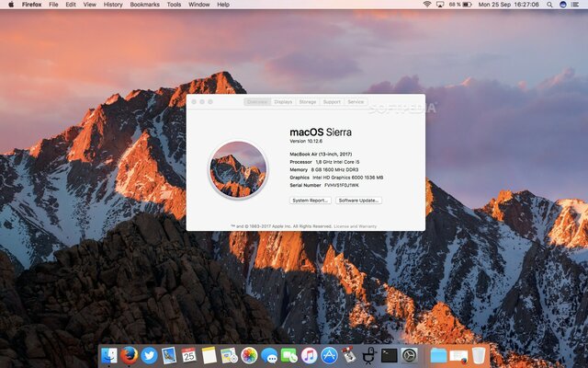
Task: Open Spotlight search magnifier
Action: point(549,5)
